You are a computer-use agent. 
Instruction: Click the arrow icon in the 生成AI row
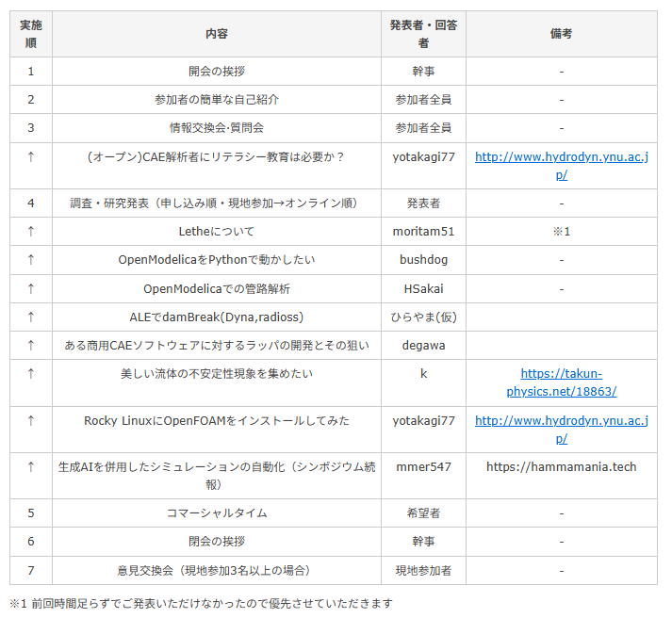pyautogui.click(x=31, y=467)
